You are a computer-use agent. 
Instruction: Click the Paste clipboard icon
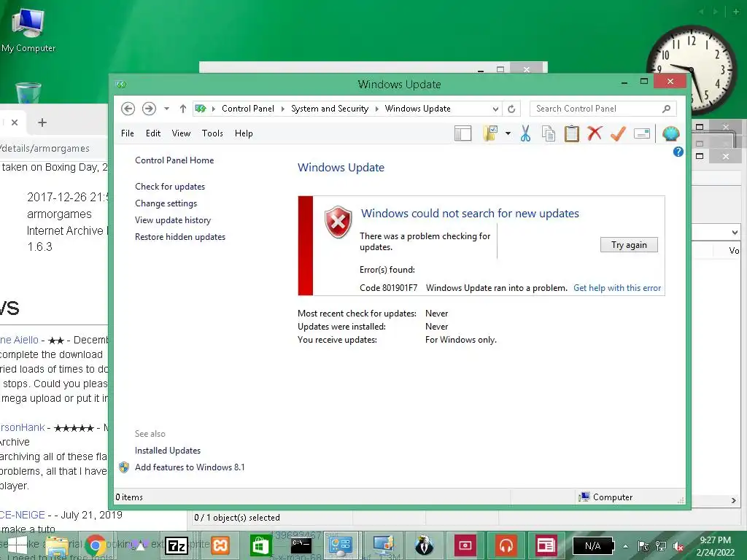pos(572,134)
